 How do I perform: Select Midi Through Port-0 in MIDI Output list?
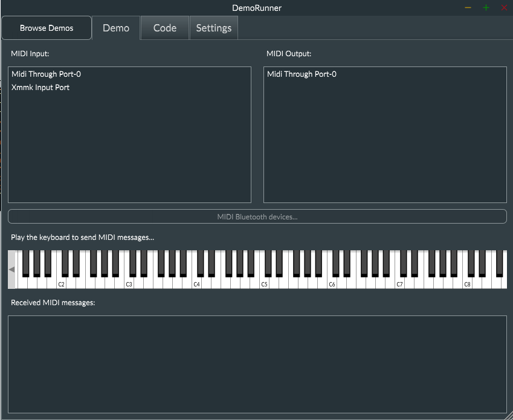click(385, 74)
